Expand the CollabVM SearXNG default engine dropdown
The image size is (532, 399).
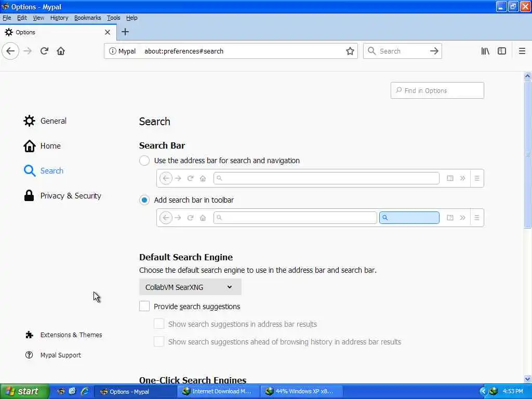tap(190, 287)
